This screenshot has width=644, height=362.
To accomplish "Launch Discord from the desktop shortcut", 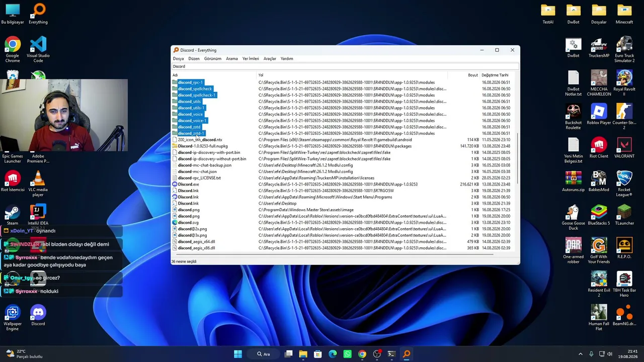I will pos(38,316).
